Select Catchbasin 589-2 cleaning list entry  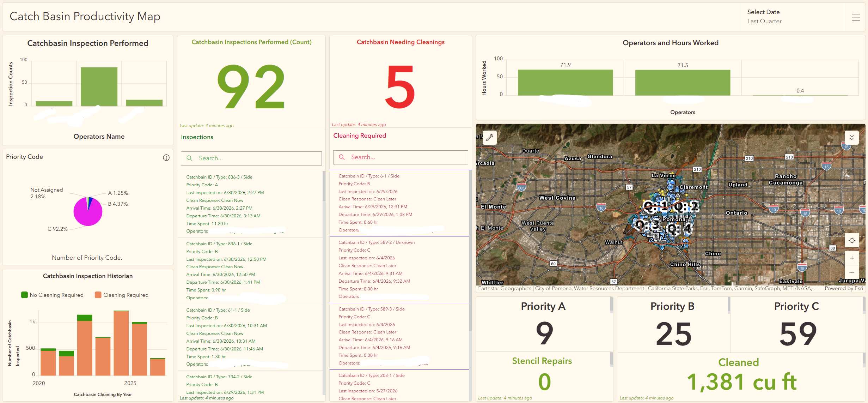(x=399, y=270)
